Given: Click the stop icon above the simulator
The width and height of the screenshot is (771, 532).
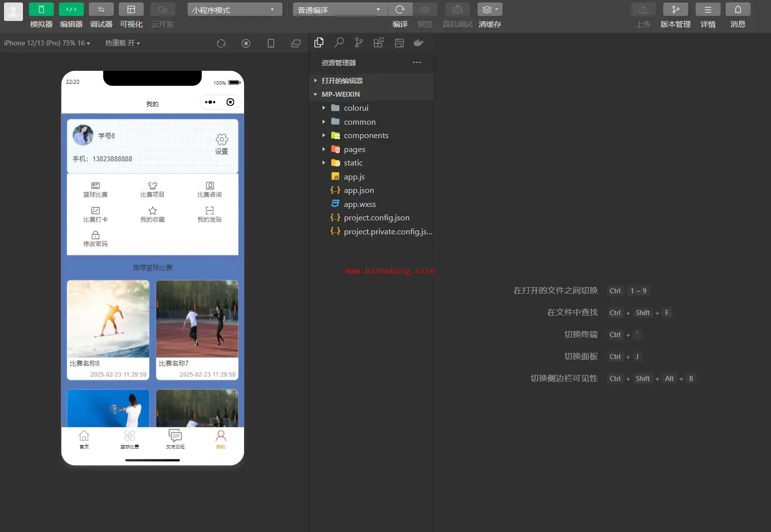Looking at the screenshot, I should point(246,43).
